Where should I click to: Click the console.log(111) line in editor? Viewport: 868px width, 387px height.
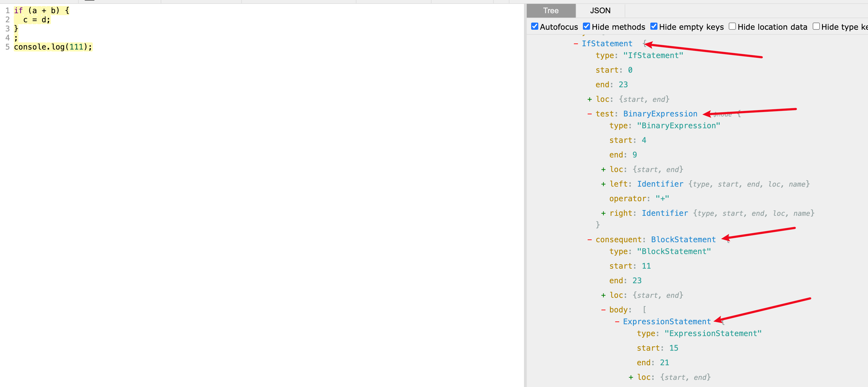coord(53,47)
